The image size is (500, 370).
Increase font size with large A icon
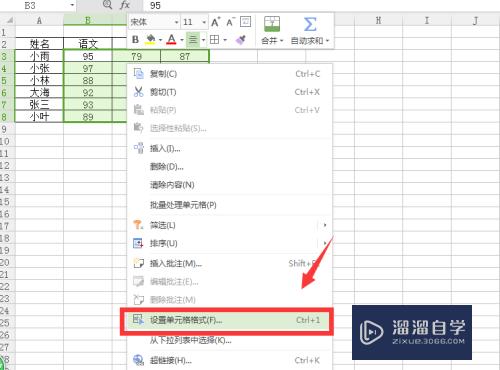coord(215,22)
